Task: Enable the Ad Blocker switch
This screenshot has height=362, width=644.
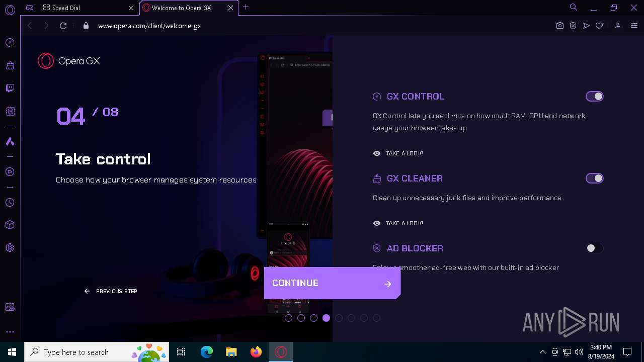Action: pyautogui.click(x=594, y=248)
